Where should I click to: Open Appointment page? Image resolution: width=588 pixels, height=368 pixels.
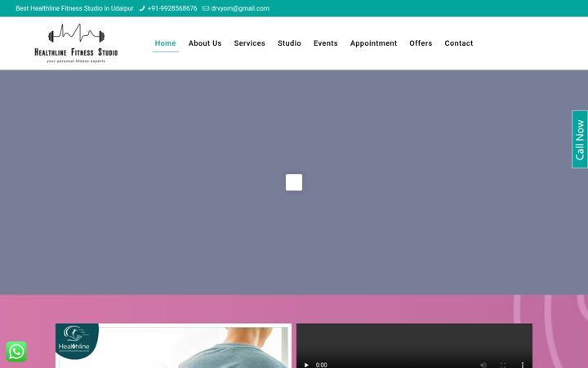[373, 43]
